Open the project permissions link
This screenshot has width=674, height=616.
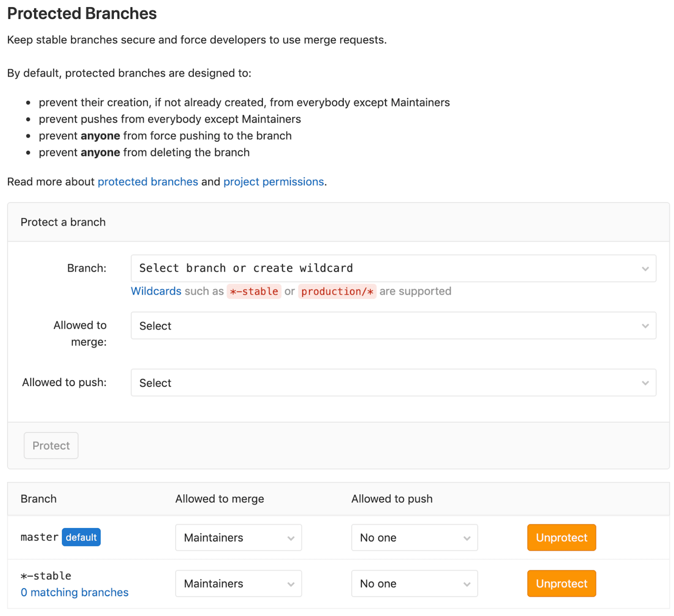pos(274,182)
